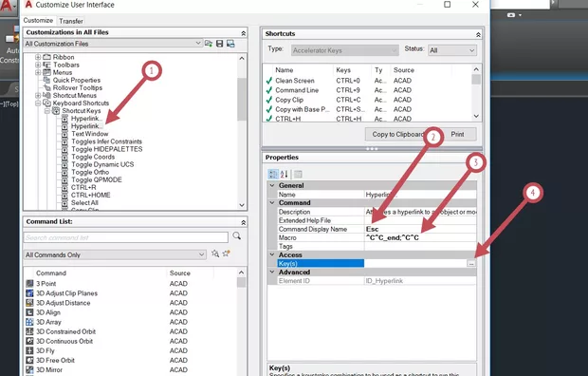Switch to the Transfer tab
The width and height of the screenshot is (588, 376).
(x=71, y=21)
